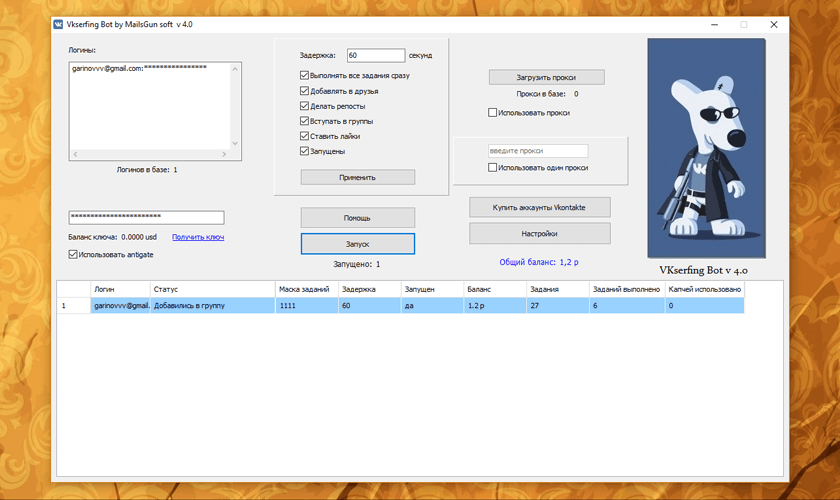Click 'Заданий выполнено' column header
Image resolution: width=840 pixels, height=500 pixels.
[x=627, y=289]
